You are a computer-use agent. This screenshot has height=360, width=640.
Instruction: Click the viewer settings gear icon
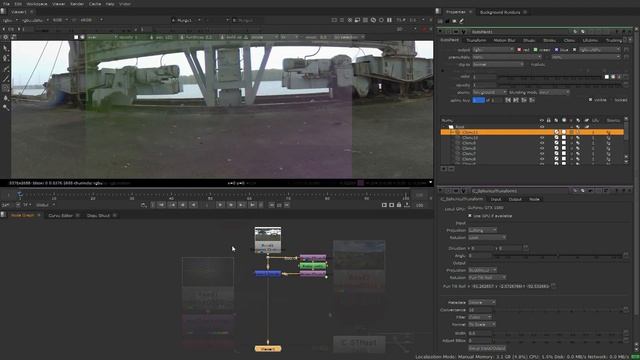click(5, 37)
